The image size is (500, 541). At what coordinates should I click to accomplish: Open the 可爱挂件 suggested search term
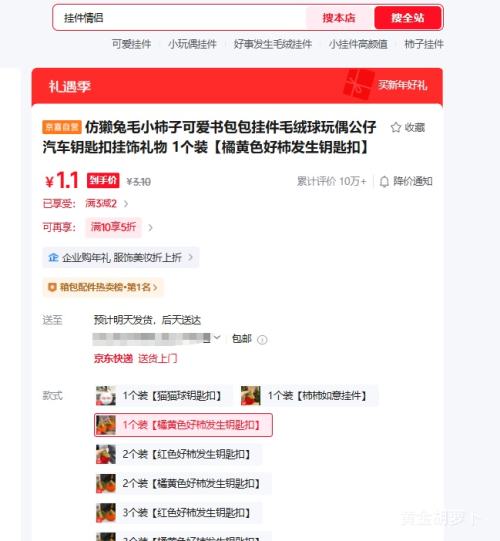point(131,44)
